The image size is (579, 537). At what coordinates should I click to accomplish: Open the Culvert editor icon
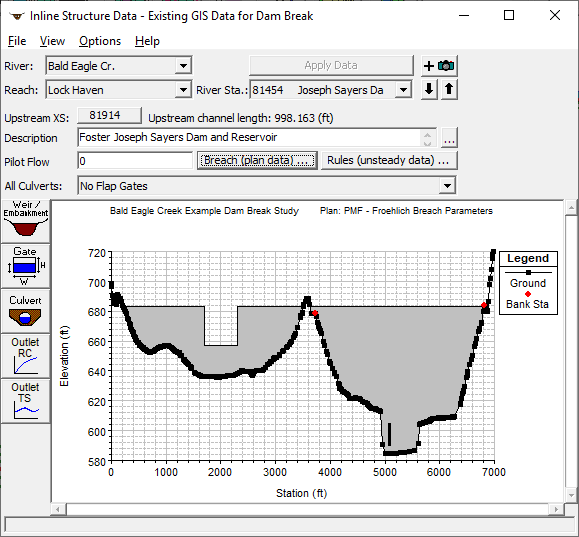[25, 311]
